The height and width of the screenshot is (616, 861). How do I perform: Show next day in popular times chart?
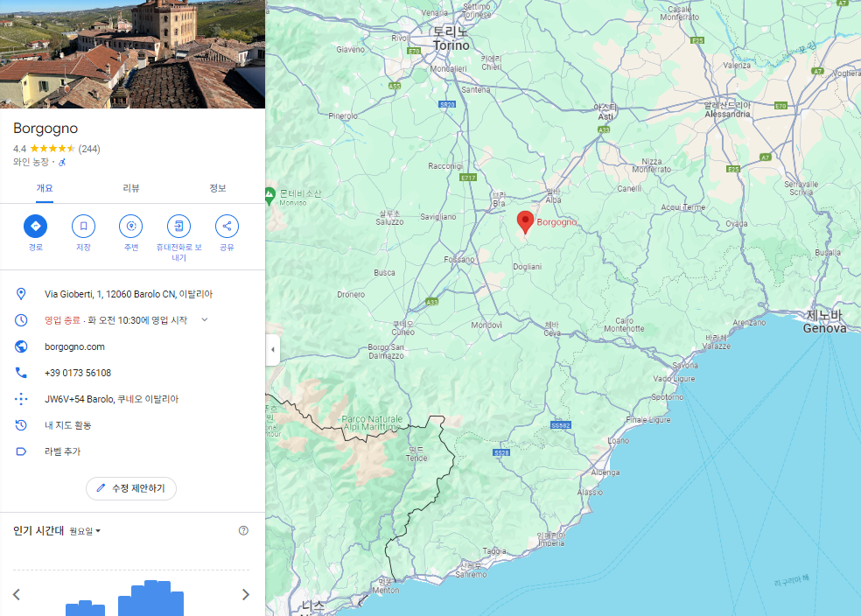[246, 595]
